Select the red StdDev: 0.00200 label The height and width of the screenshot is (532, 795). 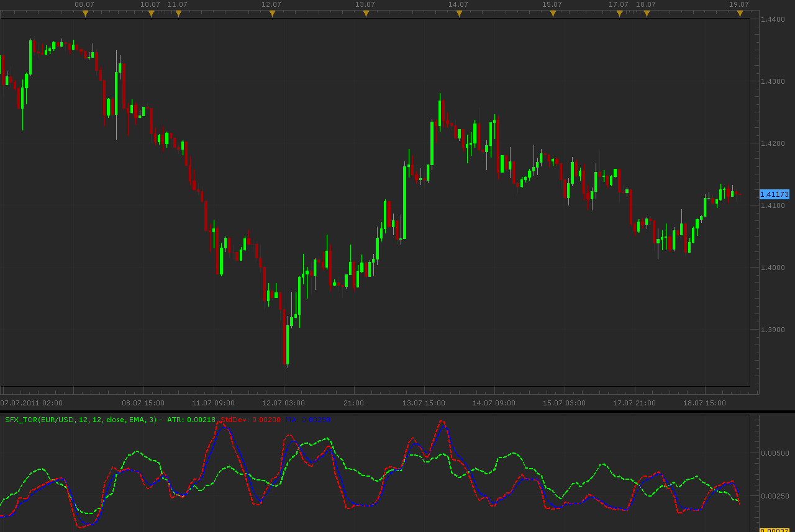tap(250, 420)
